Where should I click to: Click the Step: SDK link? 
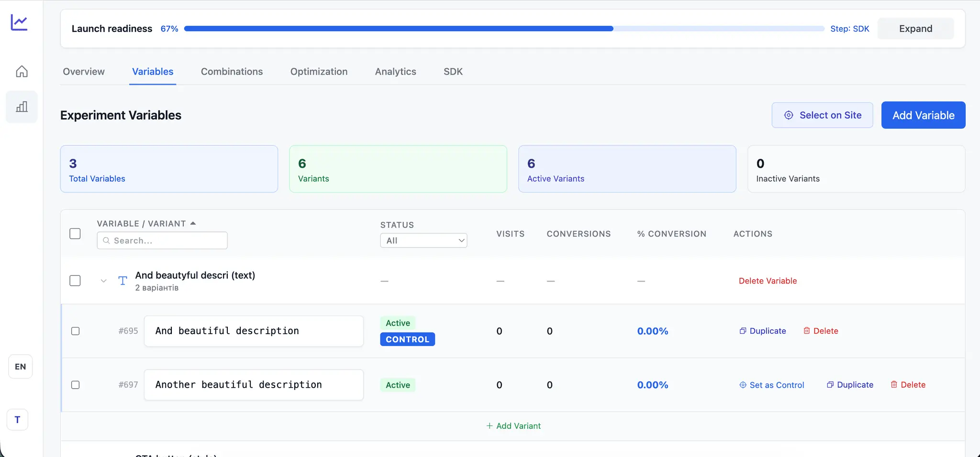tap(849, 29)
